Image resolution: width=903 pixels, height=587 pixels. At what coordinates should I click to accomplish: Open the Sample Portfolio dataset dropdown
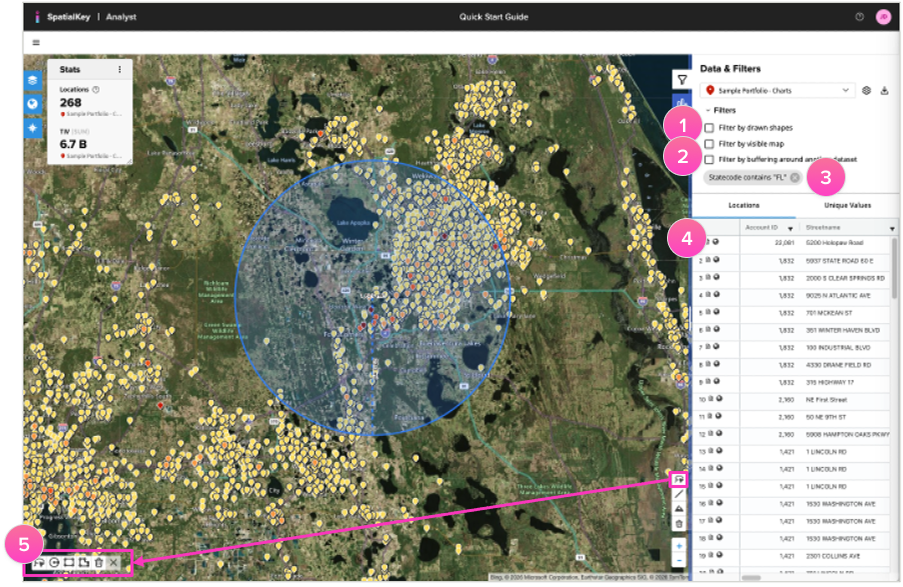[x=778, y=91]
